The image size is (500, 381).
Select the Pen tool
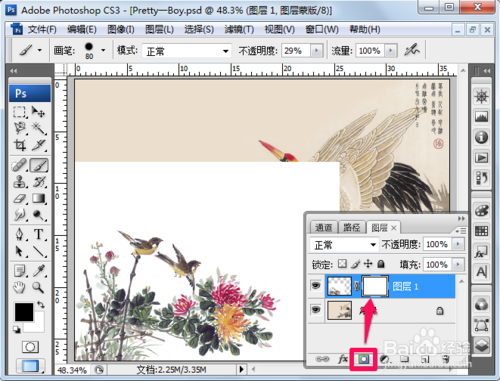20,235
